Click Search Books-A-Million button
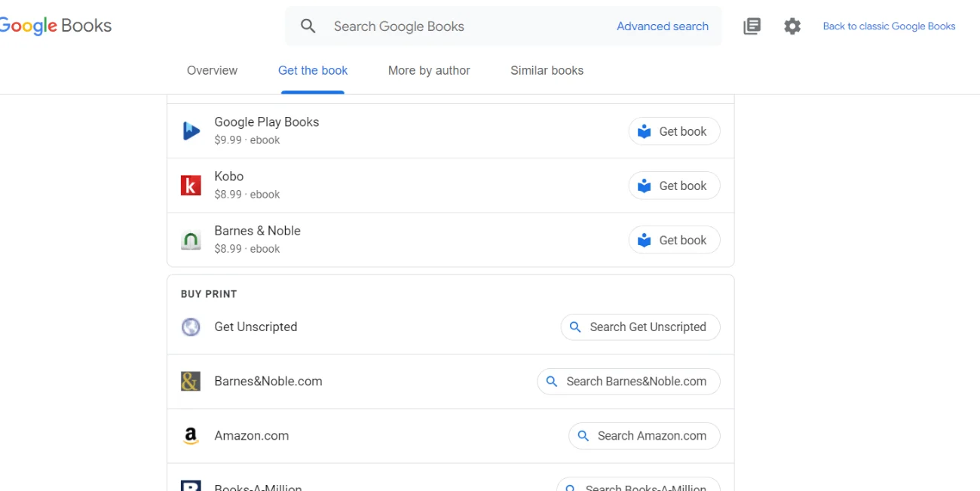 tap(639, 484)
